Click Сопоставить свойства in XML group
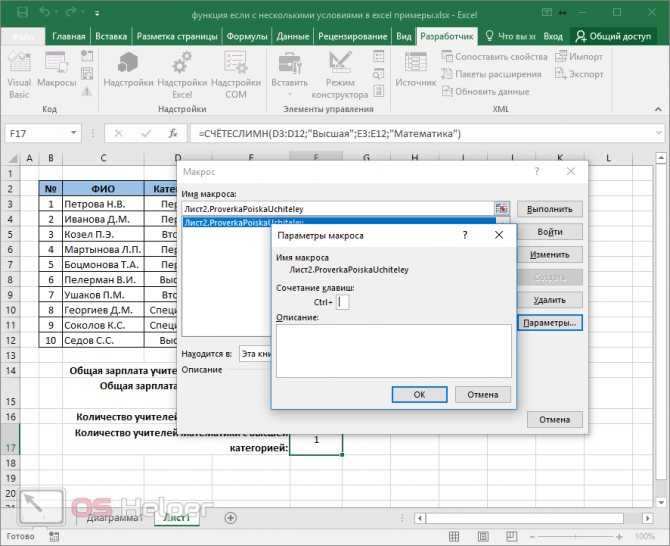The image size is (670, 546). (494, 56)
